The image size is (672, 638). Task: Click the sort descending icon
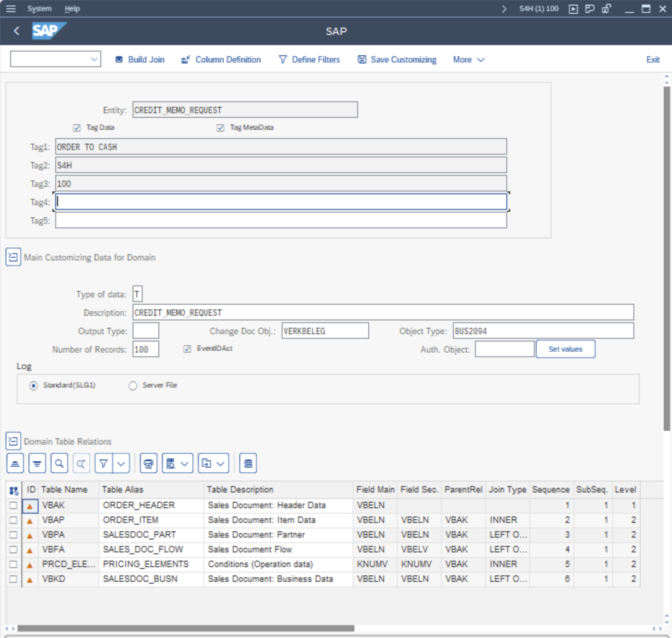(x=37, y=464)
